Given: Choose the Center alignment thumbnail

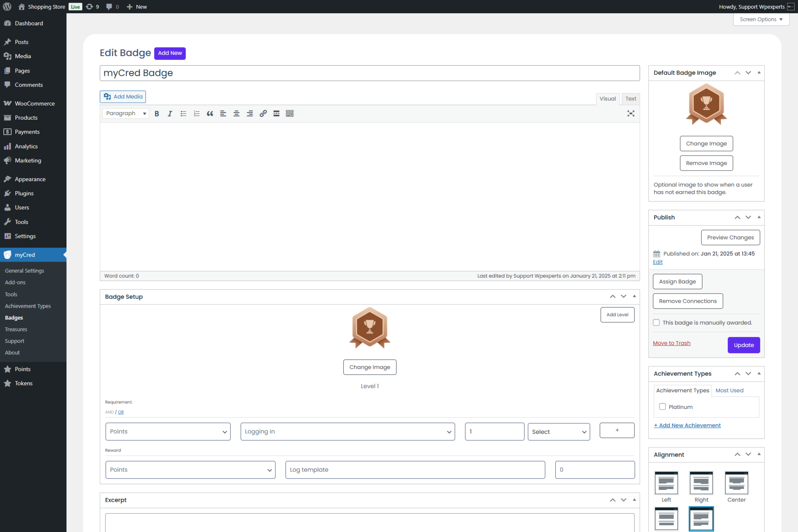Looking at the screenshot, I should pos(736,482).
